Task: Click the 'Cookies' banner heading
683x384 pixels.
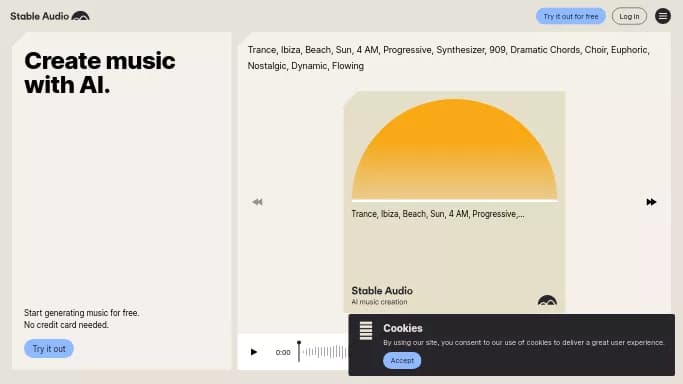Action: coord(403,328)
